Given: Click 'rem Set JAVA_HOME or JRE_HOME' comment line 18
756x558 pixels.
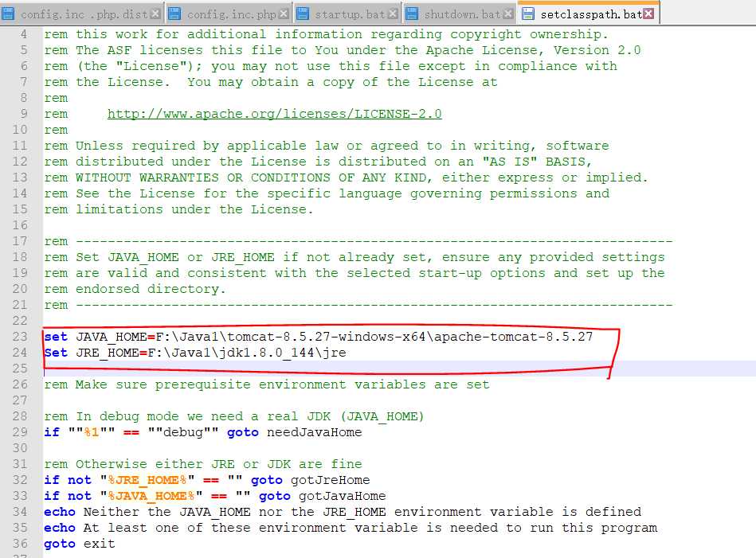Looking at the screenshot, I should pos(354,257).
